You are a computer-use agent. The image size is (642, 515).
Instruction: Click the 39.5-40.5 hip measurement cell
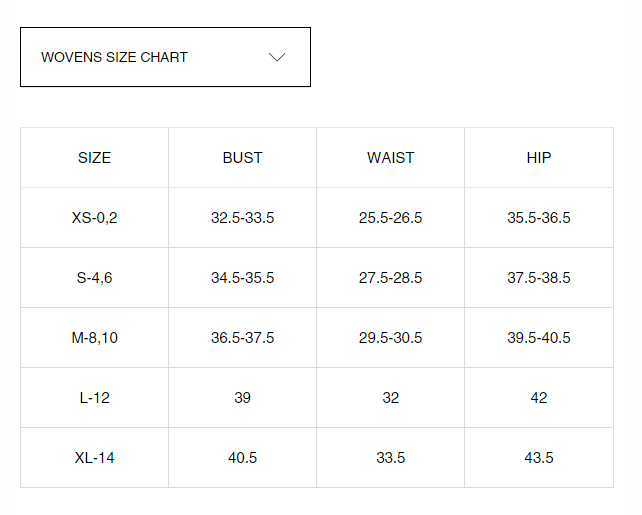(x=539, y=338)
